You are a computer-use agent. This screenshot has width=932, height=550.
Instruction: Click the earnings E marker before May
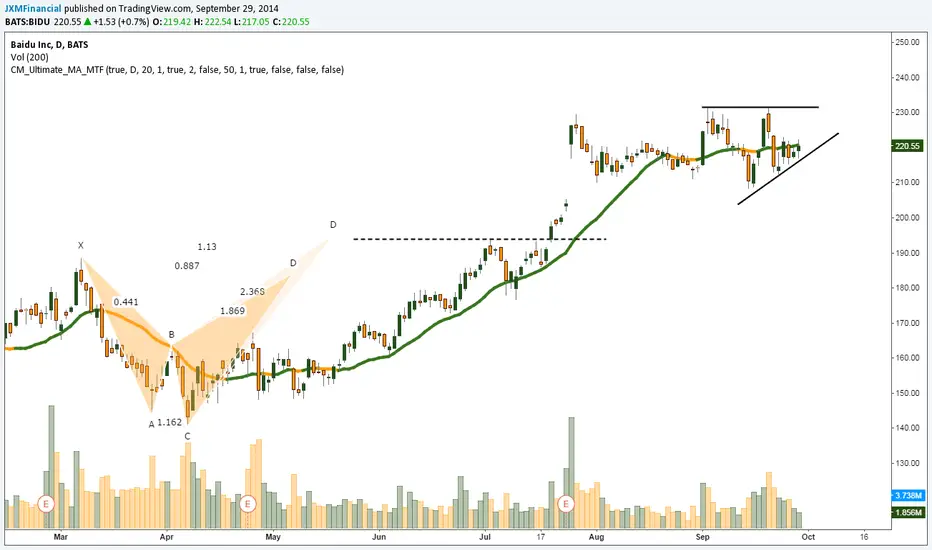pos(248,504)
